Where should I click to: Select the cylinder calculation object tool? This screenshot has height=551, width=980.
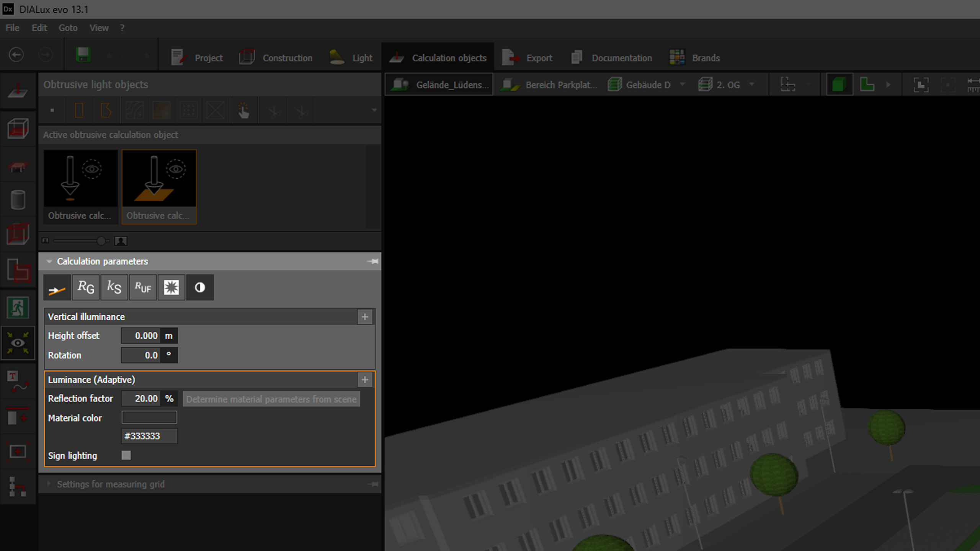[x=18, y=200]
